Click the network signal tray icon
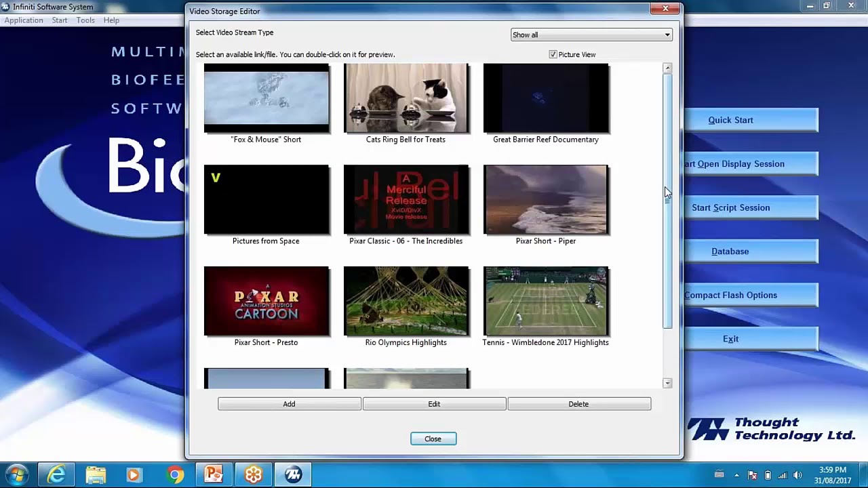This screenshot has height=488, width=868. (783, 475)
